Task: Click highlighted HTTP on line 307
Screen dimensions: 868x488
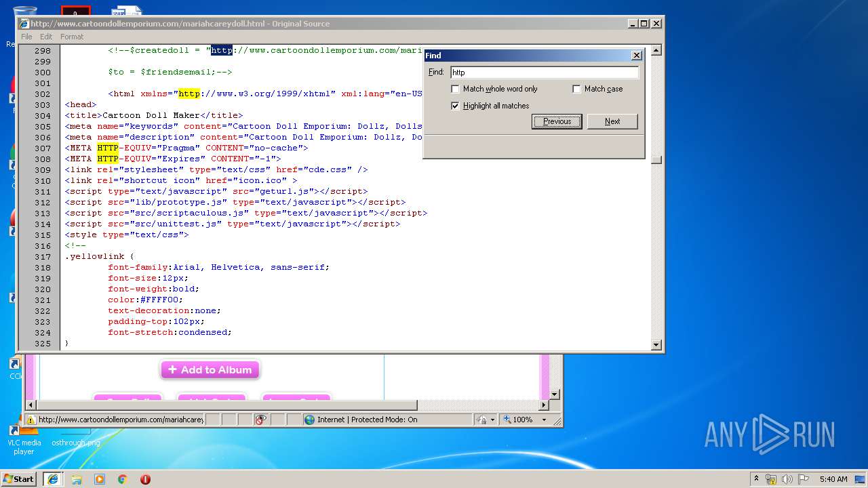Action: (108, 148)
